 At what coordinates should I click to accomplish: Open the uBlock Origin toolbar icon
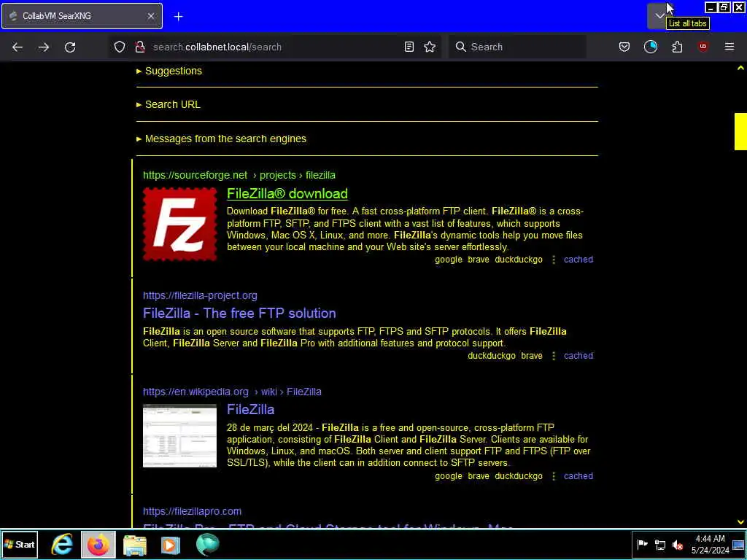pos(703,46)
